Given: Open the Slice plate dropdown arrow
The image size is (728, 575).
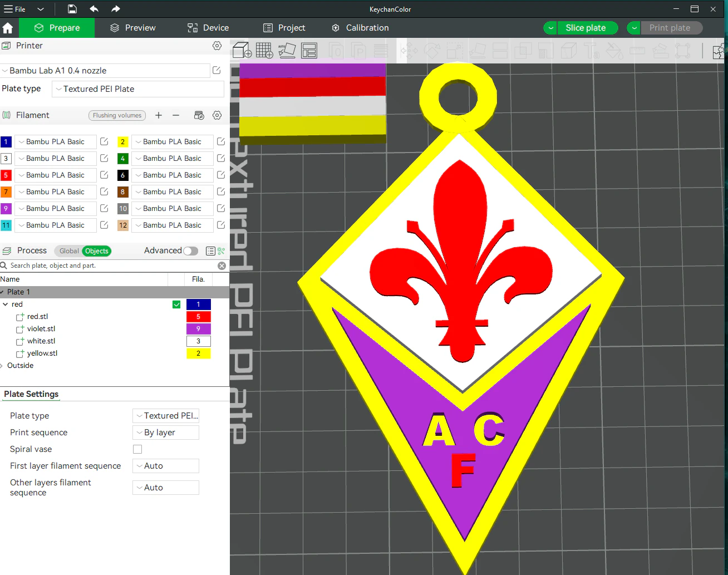Looking at the screenshot, I should pos(550,28).
